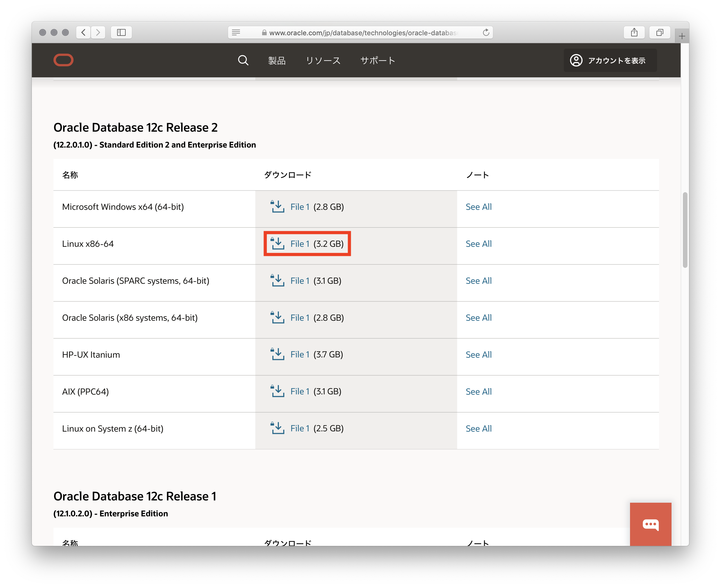Open See All for Linux x86-64
Screen dimensions: 721x588
click(x=478, y=244)
